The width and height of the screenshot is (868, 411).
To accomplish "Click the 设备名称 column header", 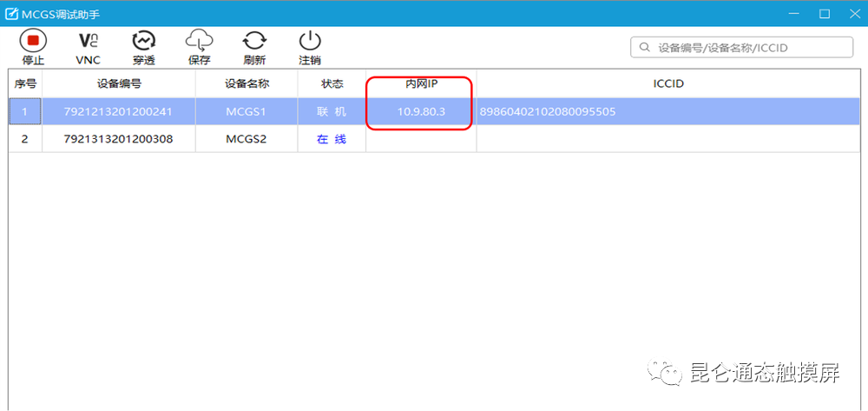I will (247, 84).
